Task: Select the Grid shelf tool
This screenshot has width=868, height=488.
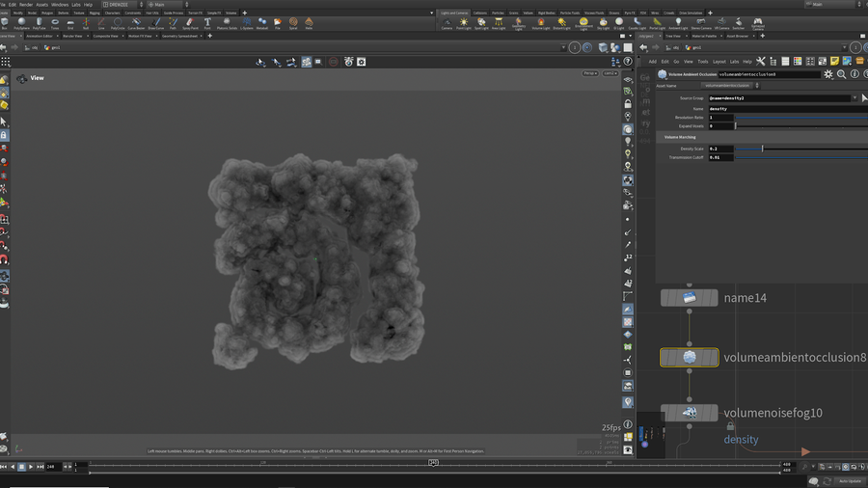Action: (70, 23)
